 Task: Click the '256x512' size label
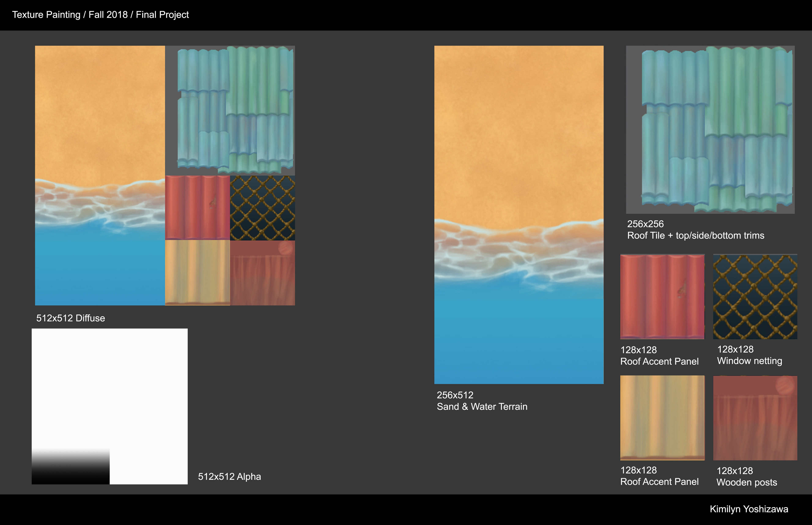point(455,395)
